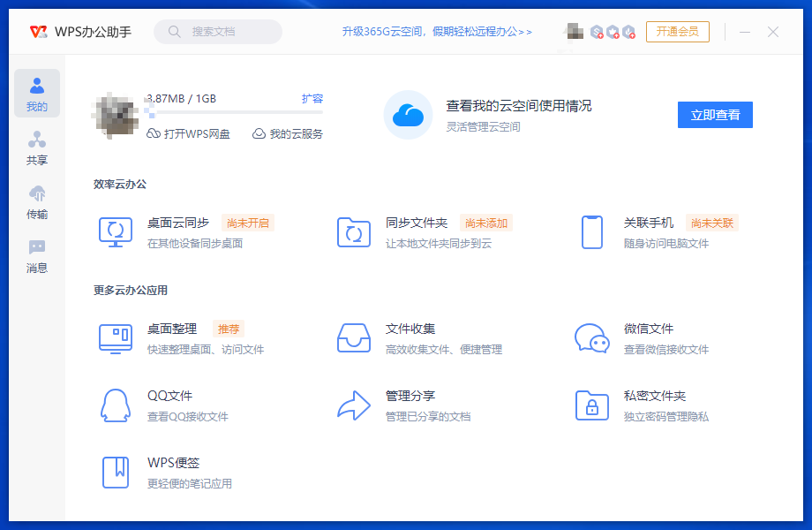Click the WPS logo icon

(38, 32)
